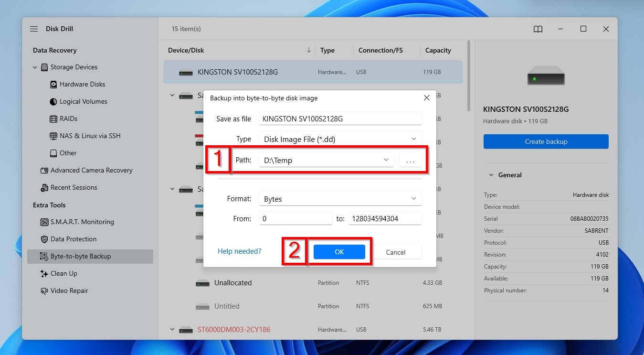Collapse the General section
Screen dimensions: 644x355
[491, 175]
